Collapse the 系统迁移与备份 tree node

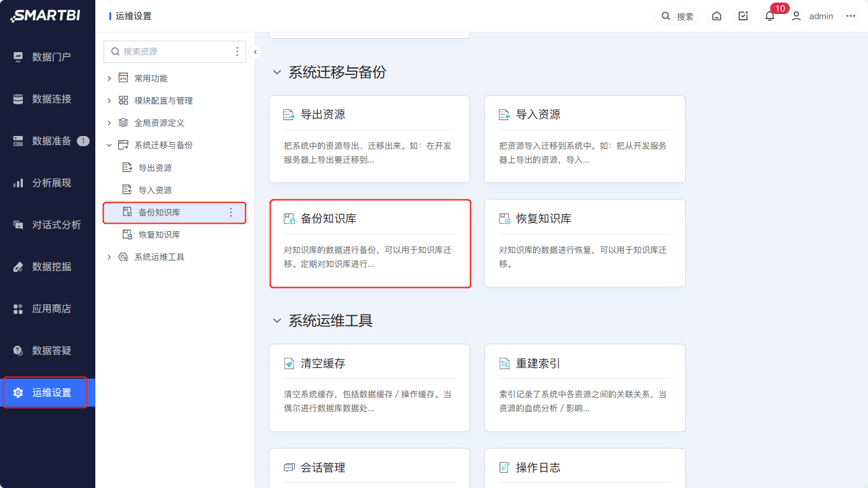(x=109, y=145)
